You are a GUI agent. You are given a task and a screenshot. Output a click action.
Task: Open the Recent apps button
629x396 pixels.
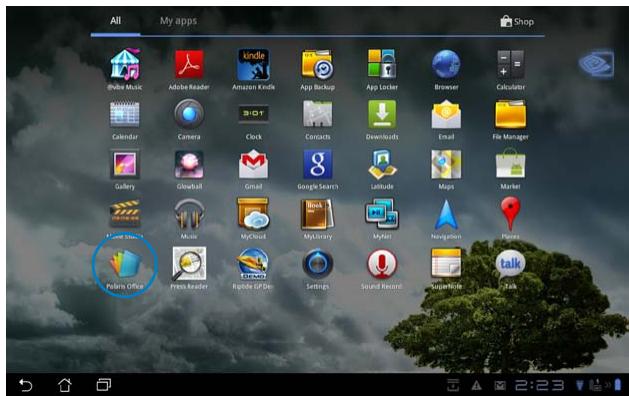103,385
